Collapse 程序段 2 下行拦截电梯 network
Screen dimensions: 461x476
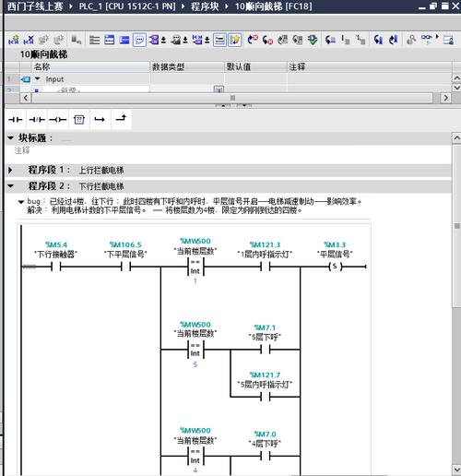pos(10,186)
